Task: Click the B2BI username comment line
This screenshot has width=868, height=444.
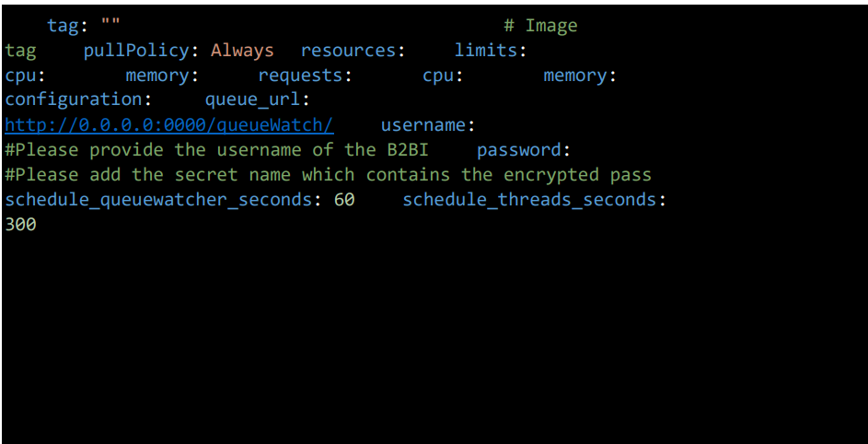Action: coord(217,150)
